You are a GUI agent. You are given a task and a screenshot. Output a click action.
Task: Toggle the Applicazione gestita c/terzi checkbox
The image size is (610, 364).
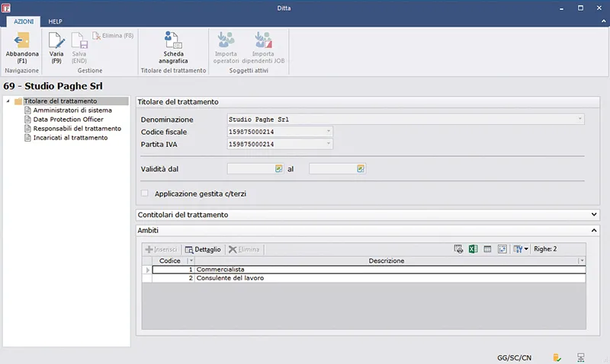(x=145, y=193)
